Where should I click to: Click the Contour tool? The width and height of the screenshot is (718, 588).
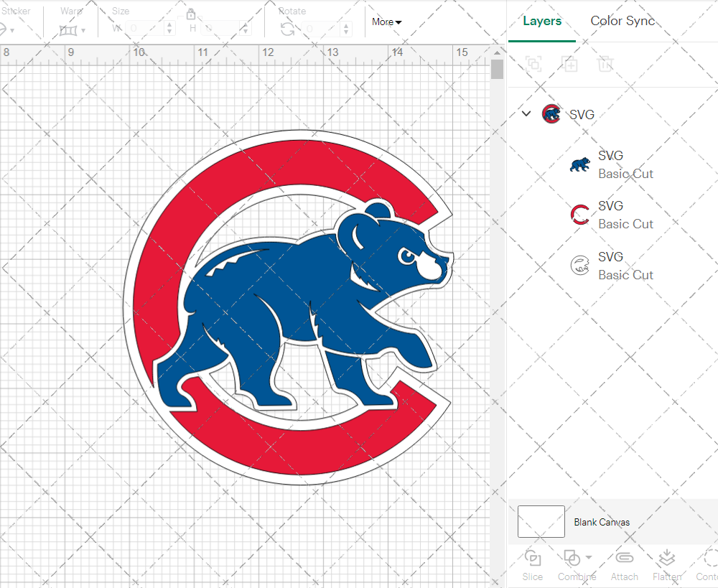707,565
